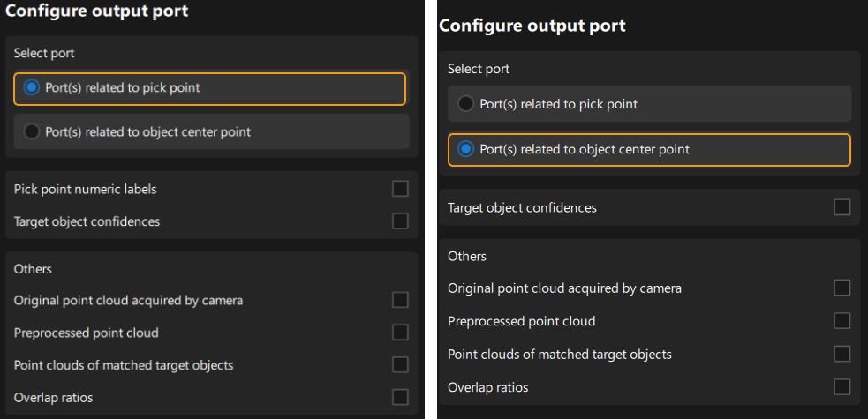868x419 pixels.
Task: Select 'Port(s) related to object center point' in left panel
Action: coord(33,131)
